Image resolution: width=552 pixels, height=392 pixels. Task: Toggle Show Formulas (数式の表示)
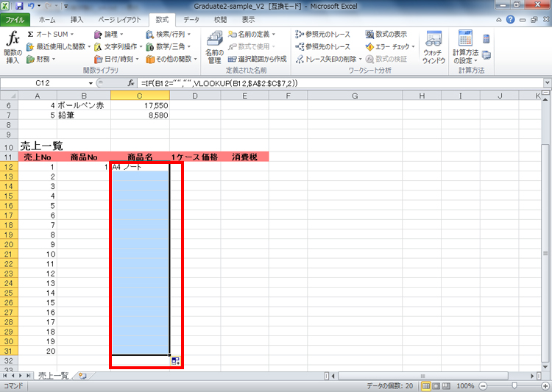pyautogui.click(x=386, y=34)
